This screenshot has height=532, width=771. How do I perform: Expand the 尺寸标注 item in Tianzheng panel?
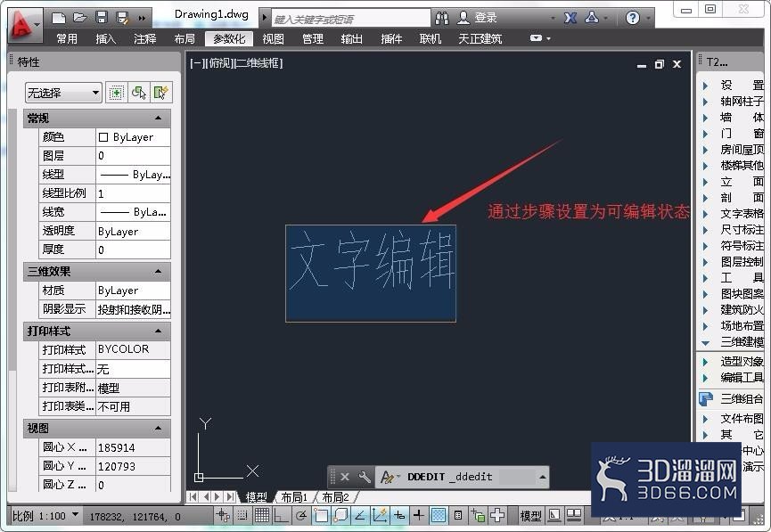(x=706, y=230)
